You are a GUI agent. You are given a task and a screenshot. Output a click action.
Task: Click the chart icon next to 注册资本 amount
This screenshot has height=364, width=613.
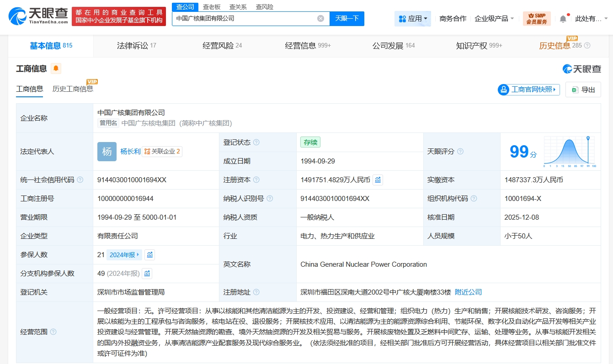click(x=378, y=180)
